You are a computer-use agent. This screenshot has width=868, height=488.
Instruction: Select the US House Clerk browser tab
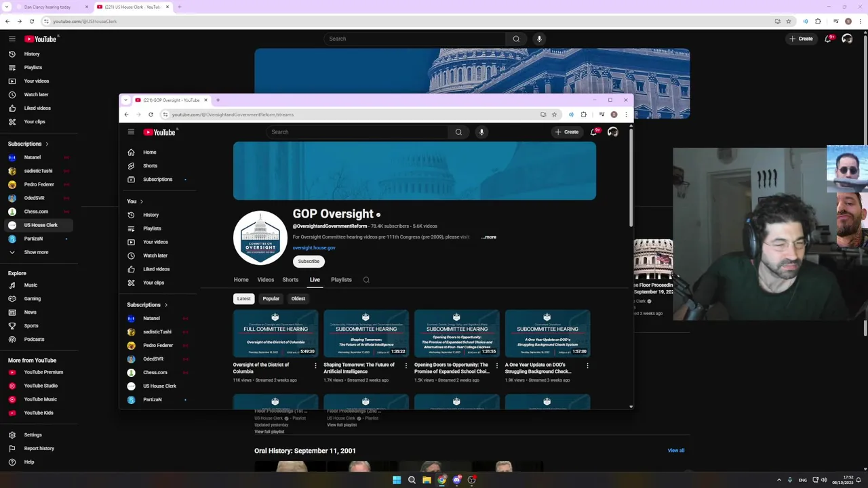click(x=132, y=7)
